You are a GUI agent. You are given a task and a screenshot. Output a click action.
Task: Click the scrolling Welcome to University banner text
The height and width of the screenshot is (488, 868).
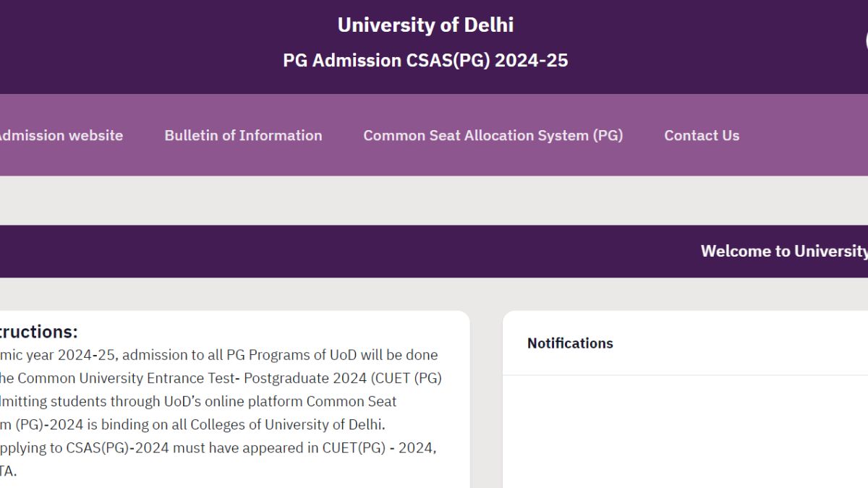pyautogui.click(x=784, y=251)
